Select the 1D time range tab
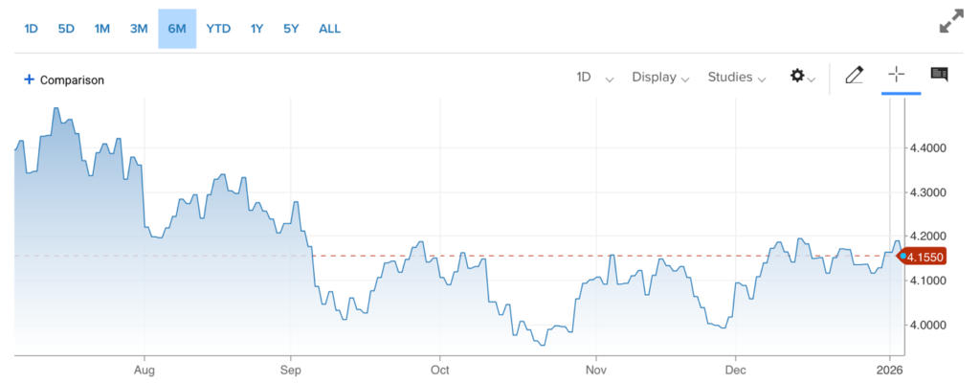980x383 pixels. [x=31, y=29]
